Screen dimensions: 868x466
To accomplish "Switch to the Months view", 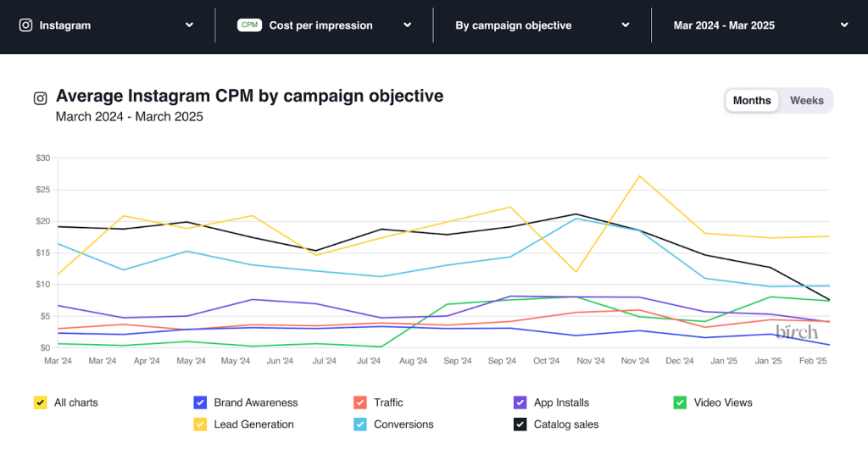I will 752,100.
